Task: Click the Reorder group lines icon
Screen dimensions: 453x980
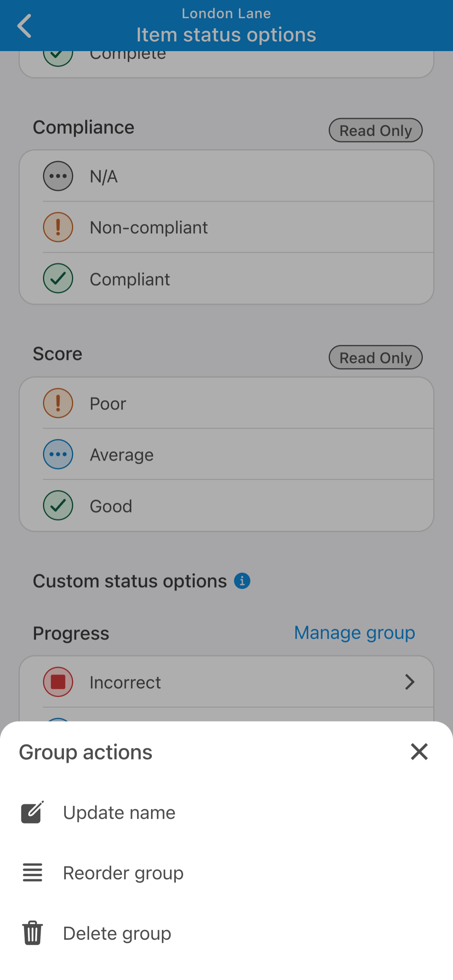Action: click(33, 873)
